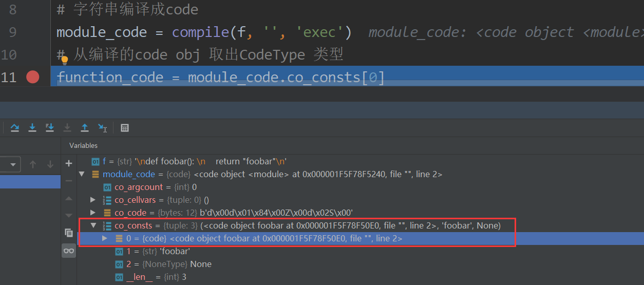The width and height of the screenshot is (644, 285).
Task: Expand the code object entry 0
Action: coord(105,238)
